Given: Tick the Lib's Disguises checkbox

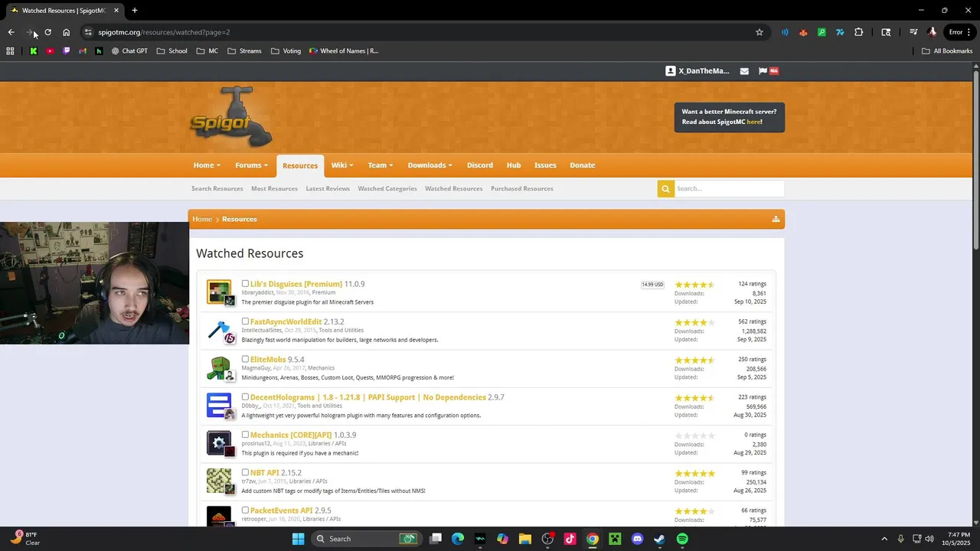Looking at the screenshot, I should [245, 283].
